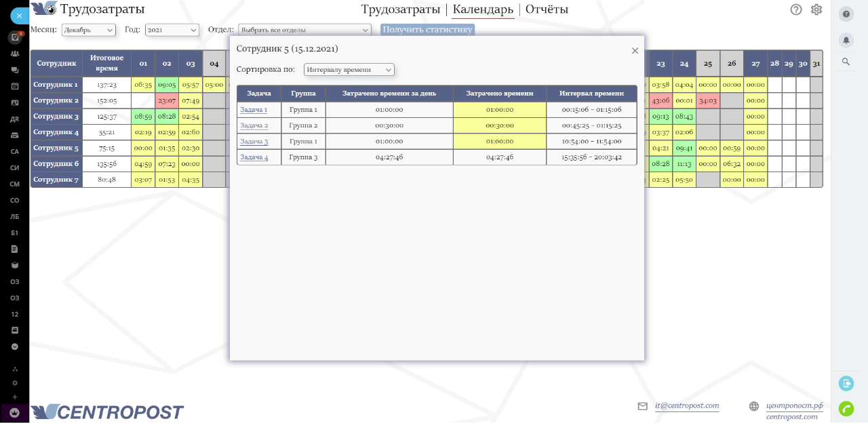The height and width of the screenshot is (423, 868).
Task: Click the outlined help icon beside the gear
Action: point(796,9)
